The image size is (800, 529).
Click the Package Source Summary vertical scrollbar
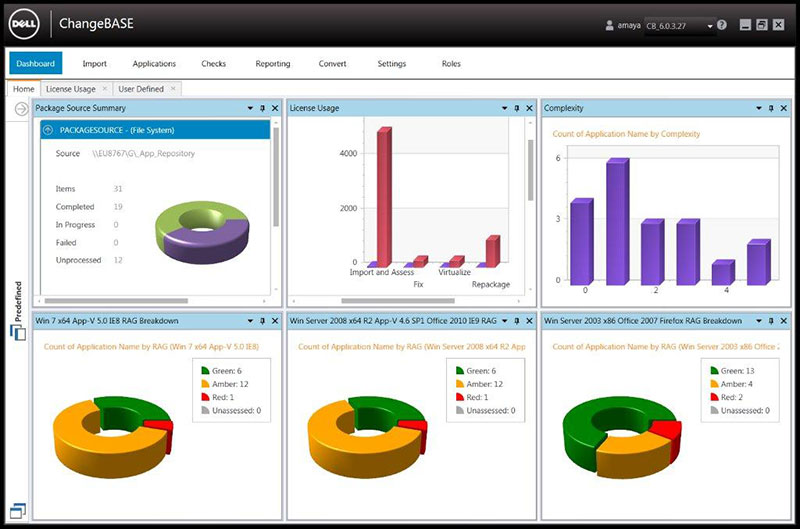[x=276, y=177]
